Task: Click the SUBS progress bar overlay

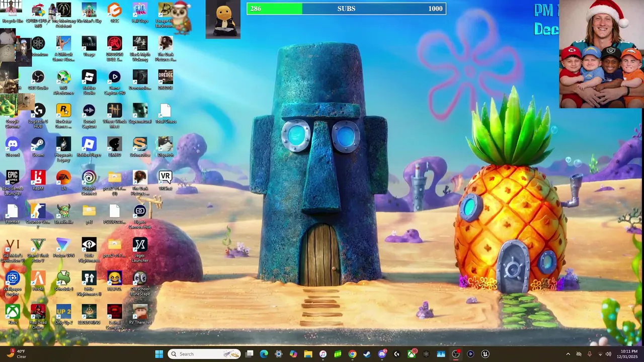Action: click(346, 9)
